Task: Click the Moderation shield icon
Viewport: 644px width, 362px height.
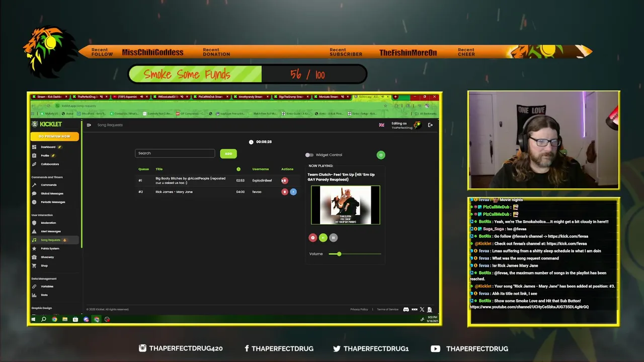Action: 34,223
